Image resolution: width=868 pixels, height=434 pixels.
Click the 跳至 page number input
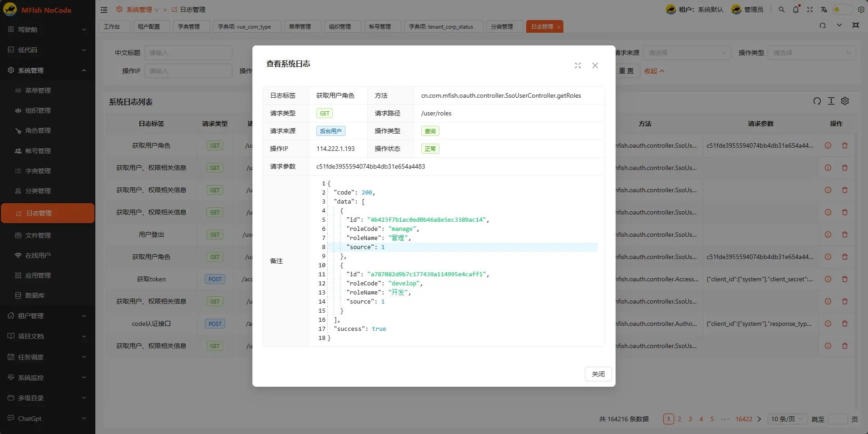coord(837,419)
